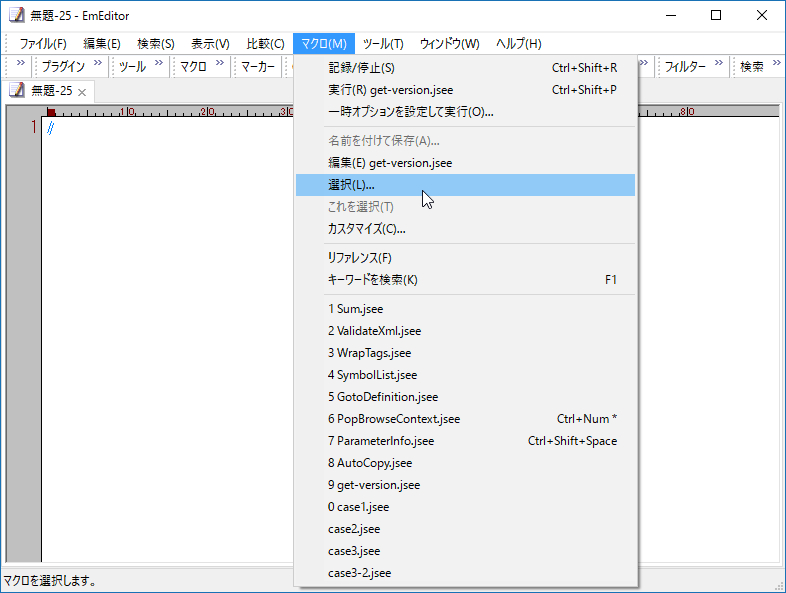Select macro 6 PopBrowseContext.jsee
786x593 pixels.
coord(465,419)
